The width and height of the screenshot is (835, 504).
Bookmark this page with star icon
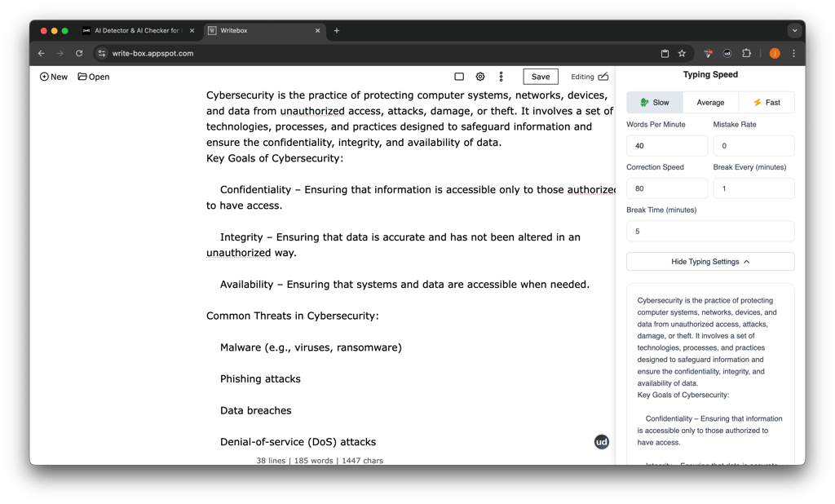682,53
